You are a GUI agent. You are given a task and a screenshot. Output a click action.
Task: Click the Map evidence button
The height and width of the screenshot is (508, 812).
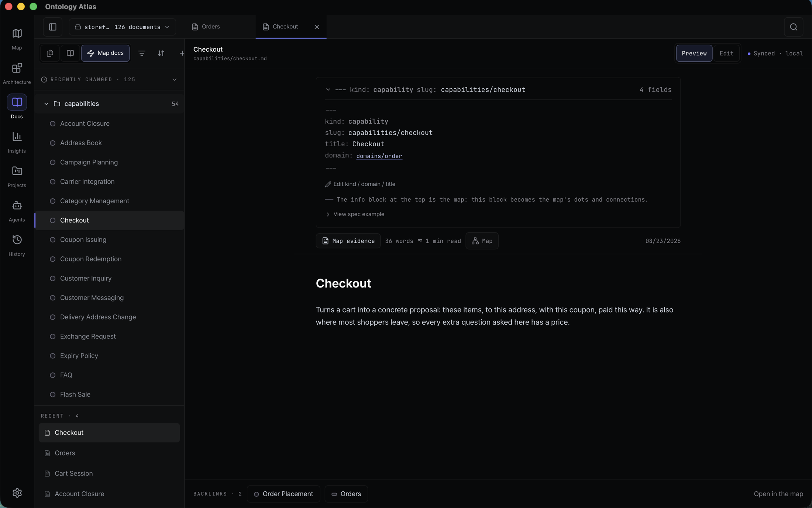tap(348, 241)
